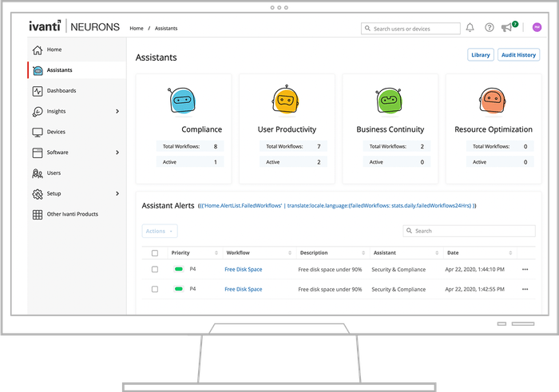Click the Compliance robot icon
This screenshot has height=392, width=559.
180,101
